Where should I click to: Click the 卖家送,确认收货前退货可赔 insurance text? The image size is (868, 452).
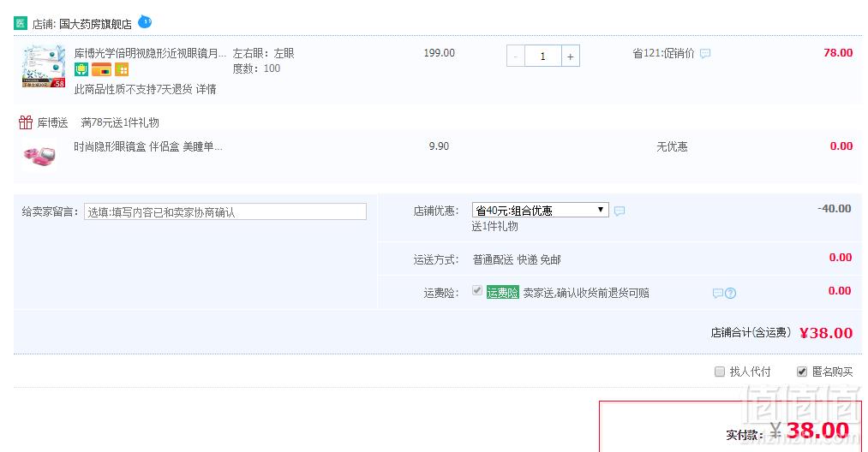[586, 294]
